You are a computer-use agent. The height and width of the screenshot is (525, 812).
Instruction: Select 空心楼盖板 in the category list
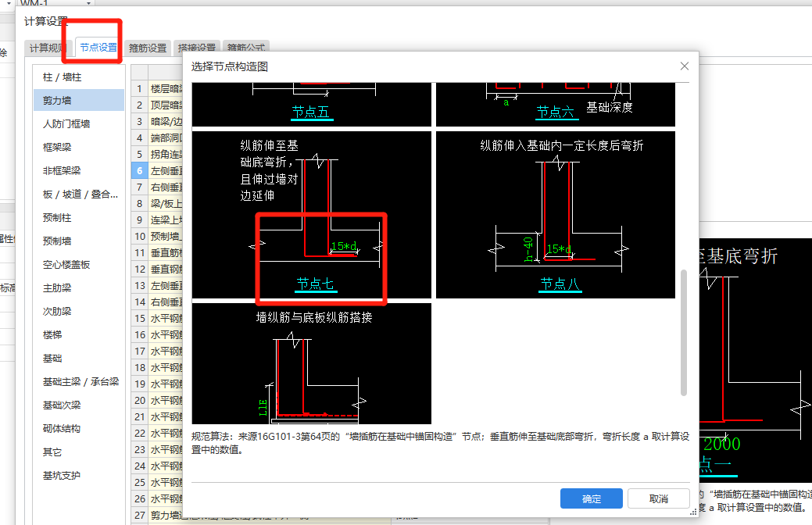[79, 265]
